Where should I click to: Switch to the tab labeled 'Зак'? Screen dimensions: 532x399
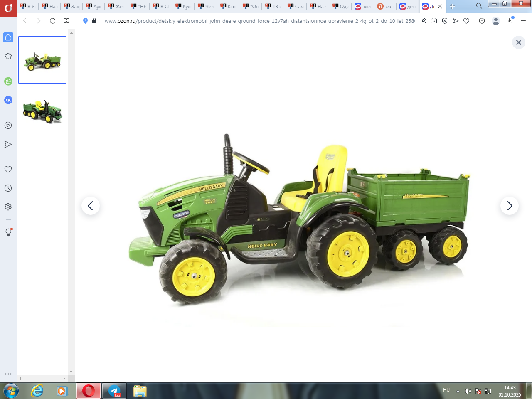71,6
